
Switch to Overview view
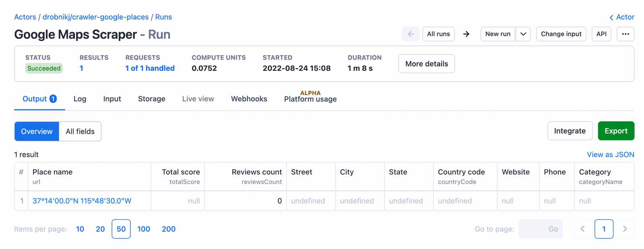(x=37, y=131)
